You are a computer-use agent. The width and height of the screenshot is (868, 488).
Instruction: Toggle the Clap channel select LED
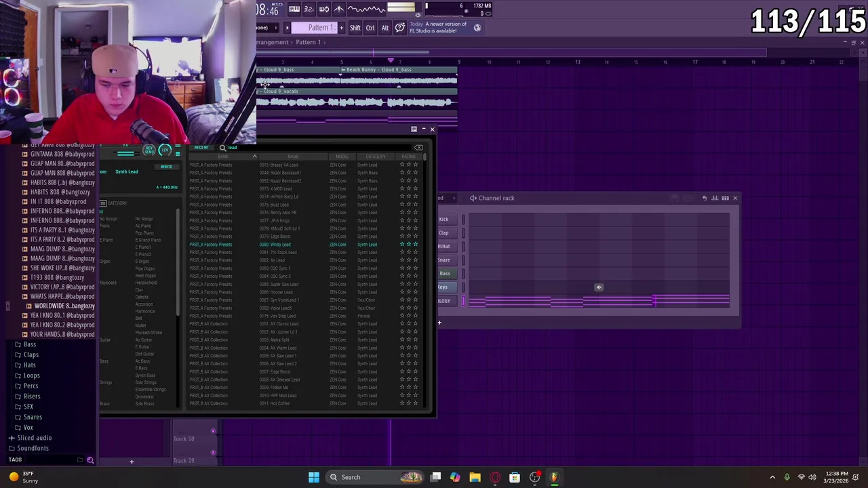click(x=464, y=233)
